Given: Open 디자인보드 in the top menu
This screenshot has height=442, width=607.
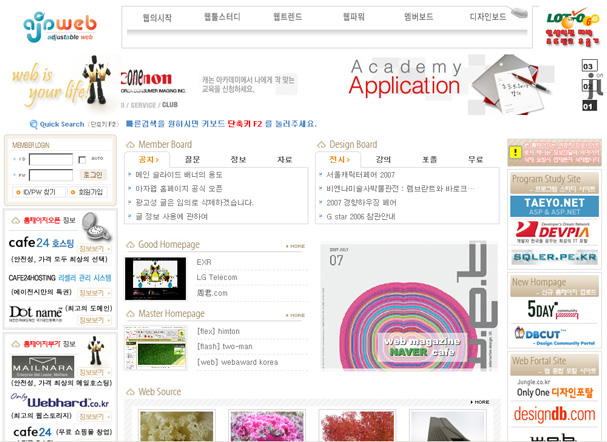Looking at the screenshot, I should (x=488, y=17).
